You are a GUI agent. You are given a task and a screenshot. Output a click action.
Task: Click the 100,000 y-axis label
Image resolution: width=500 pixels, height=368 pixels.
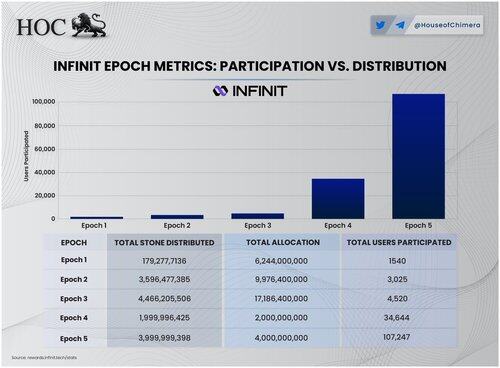tap(44, 102)
